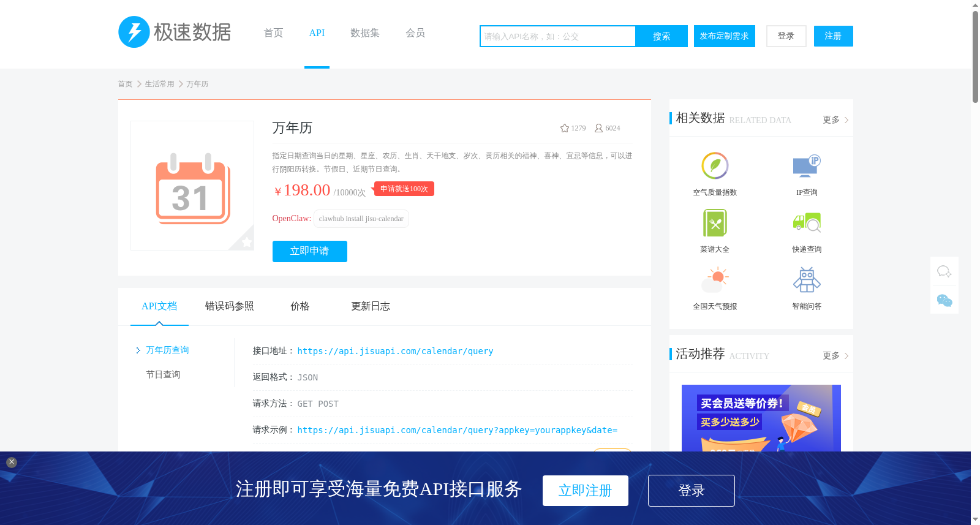This screenshot has width=980, height=525.
Task: Select 万年历查询 in side list
Action: click(x=167, y=350)
